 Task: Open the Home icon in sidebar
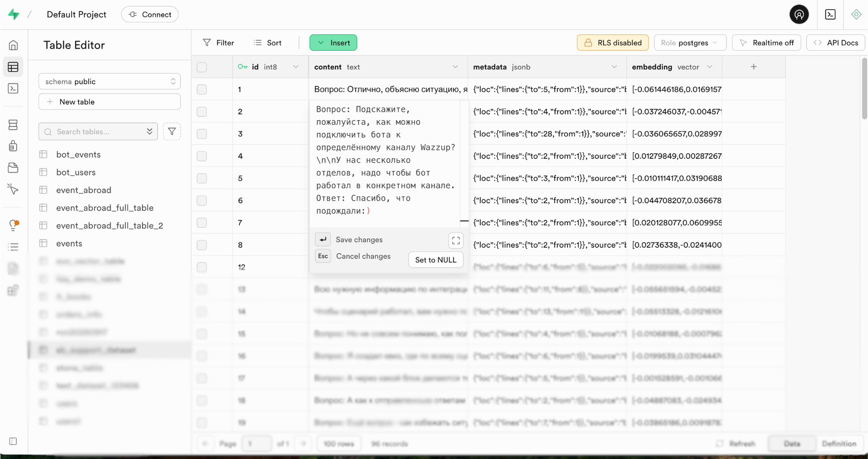[13, 45]
